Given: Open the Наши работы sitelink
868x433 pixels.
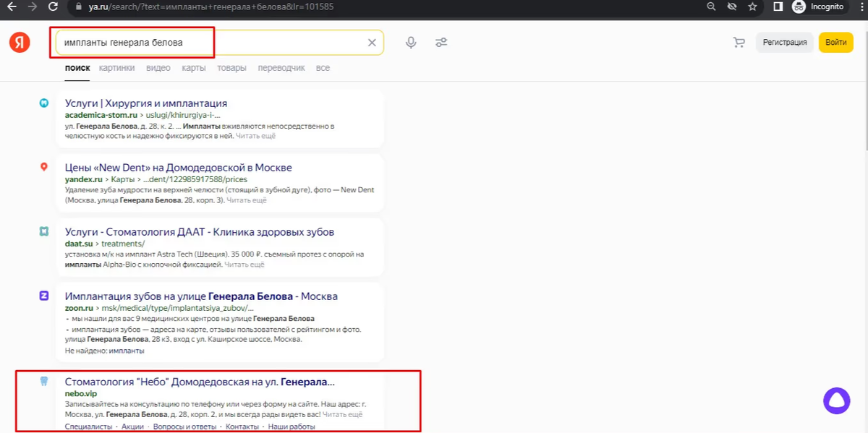Looking at the screenshot, I should (x=292, y=427).
